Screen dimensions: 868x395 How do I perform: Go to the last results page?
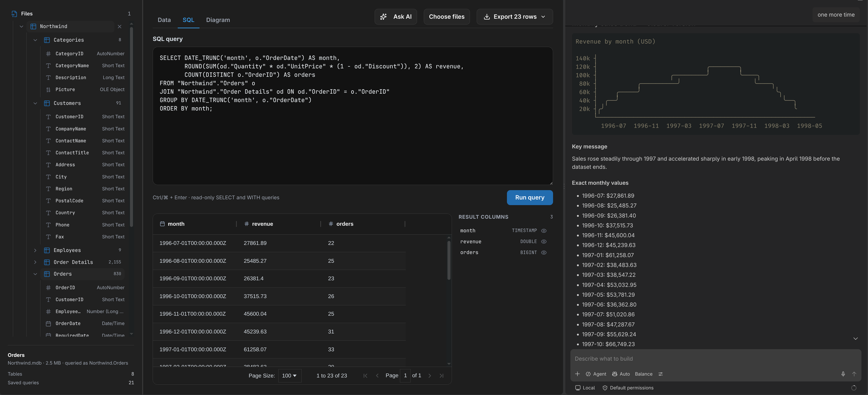click(x=441, y=376)
